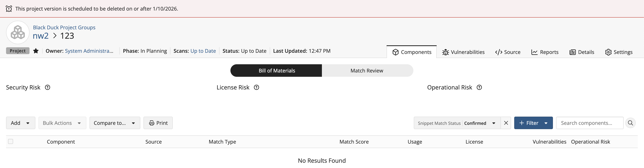644x168 pixels.
Task: Switch to Match Review view
Action: coord(367,71)
